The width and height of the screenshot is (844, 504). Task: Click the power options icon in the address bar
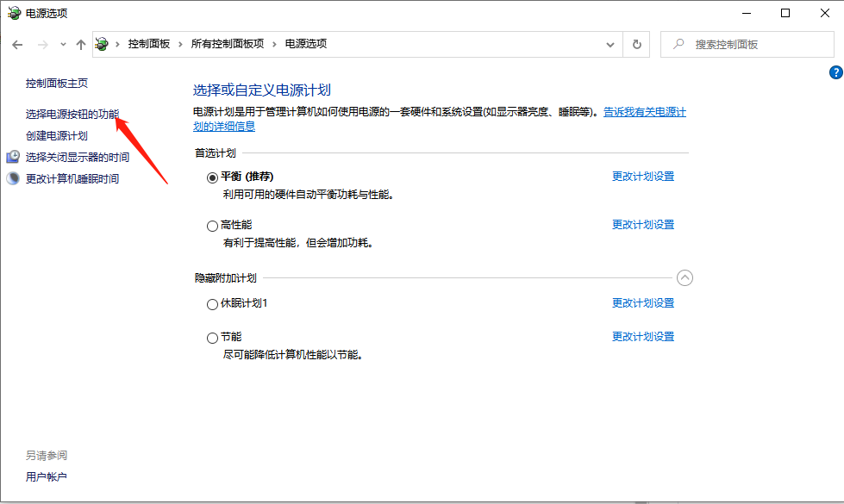click(x=103, y=43)
